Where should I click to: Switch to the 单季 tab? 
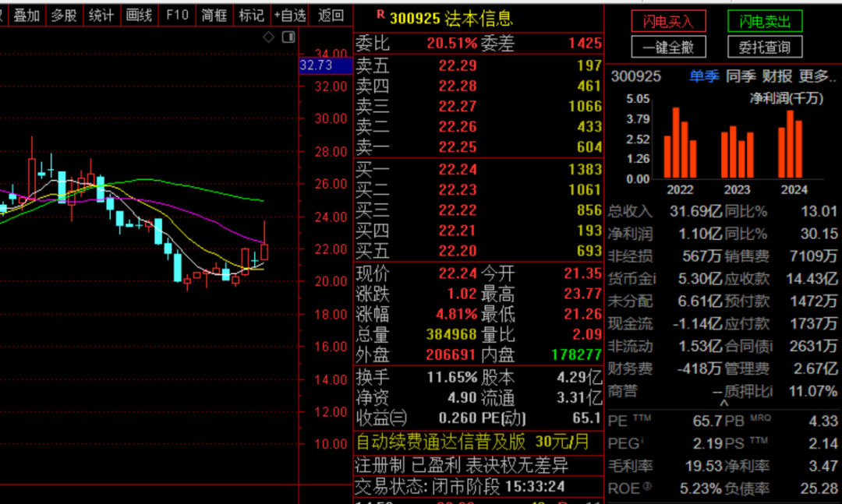click(704, 76)
